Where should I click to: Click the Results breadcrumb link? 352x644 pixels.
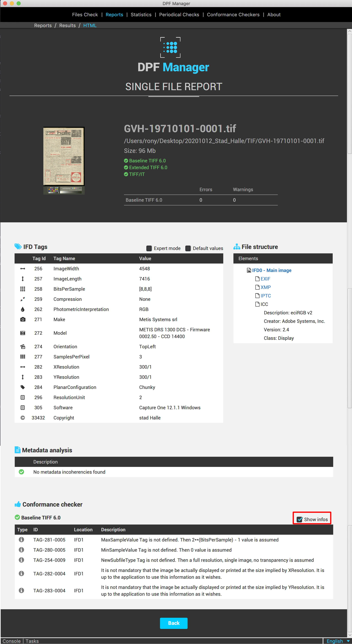pyautogui.click(x=67, y=25)
